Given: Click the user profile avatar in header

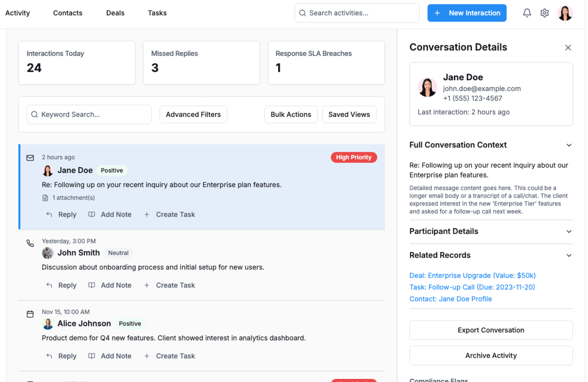Looking at the screenshot, I should point(565,13).
